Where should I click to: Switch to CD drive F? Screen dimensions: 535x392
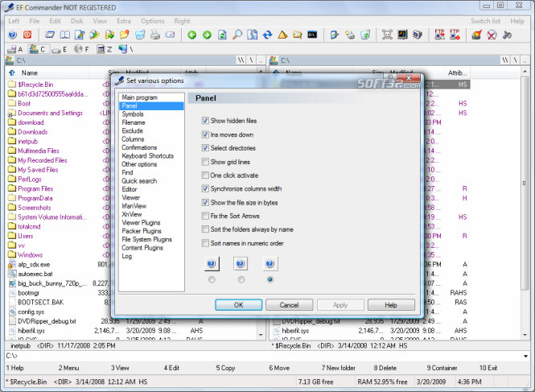click(82, 50)
